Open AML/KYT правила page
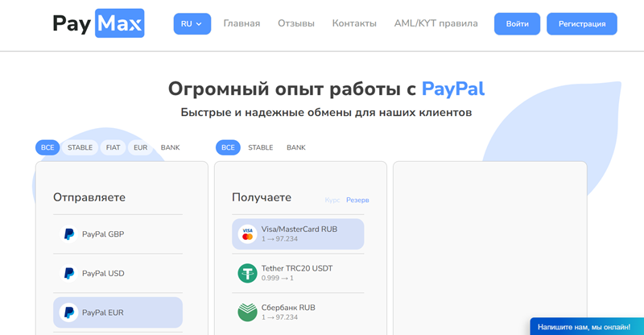 tap(436, 23)
